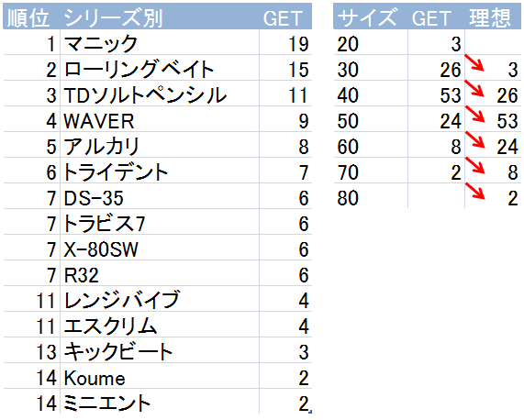The image size is (524, 420).
Task: Click the red arrow in the 80 row
Action: pyautogui.click(x=474, y=191)
